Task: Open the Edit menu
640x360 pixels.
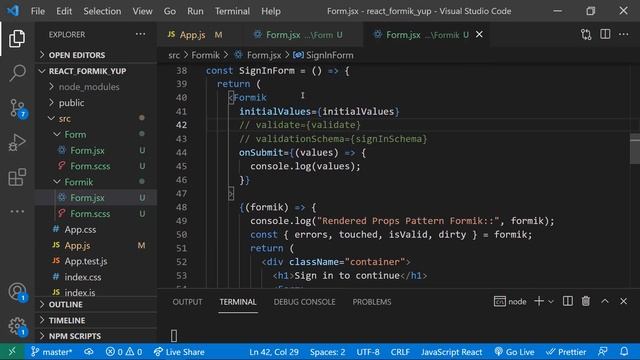Action: coord(64,11)
